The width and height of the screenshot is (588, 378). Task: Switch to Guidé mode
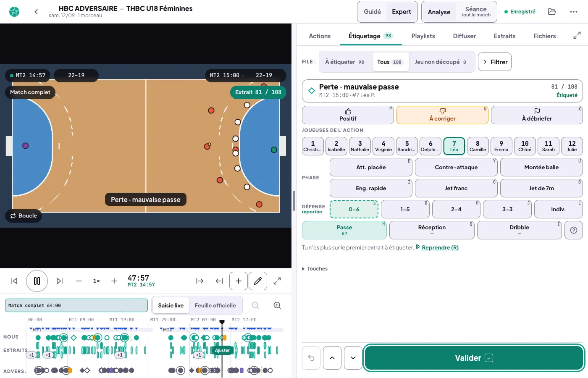pyautogui.click(x=373, y=12)
